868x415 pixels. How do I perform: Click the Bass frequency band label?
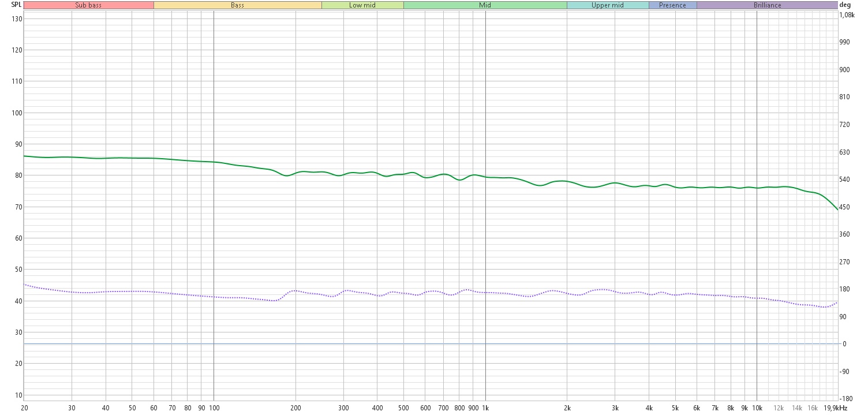point(237,5)
